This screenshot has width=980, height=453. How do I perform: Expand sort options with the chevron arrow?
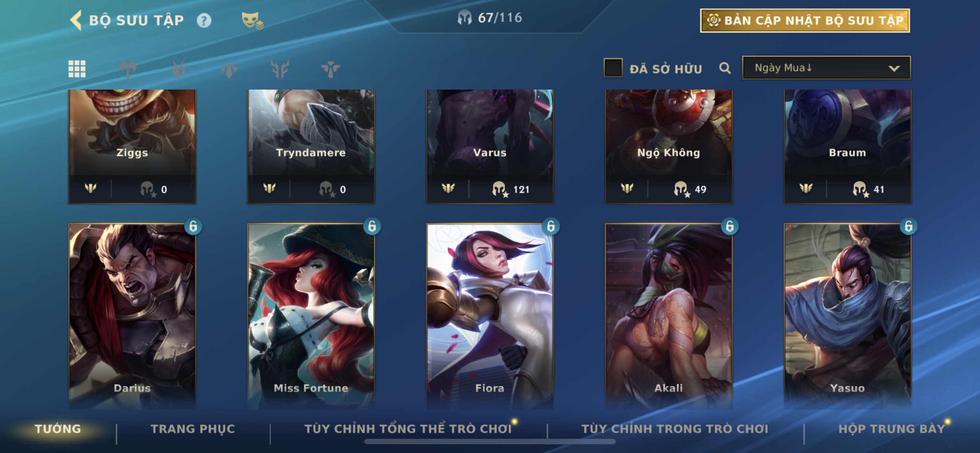[894, 69]
